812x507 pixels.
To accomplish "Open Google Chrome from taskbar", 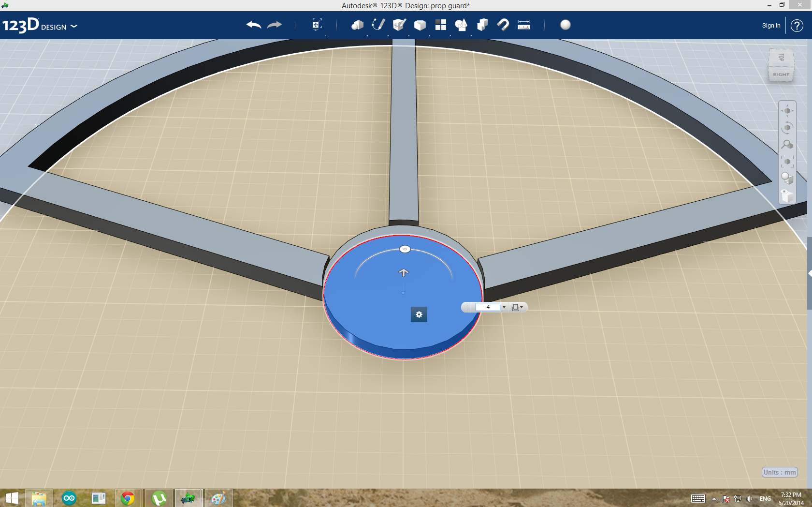I will [x=128, y=498].
